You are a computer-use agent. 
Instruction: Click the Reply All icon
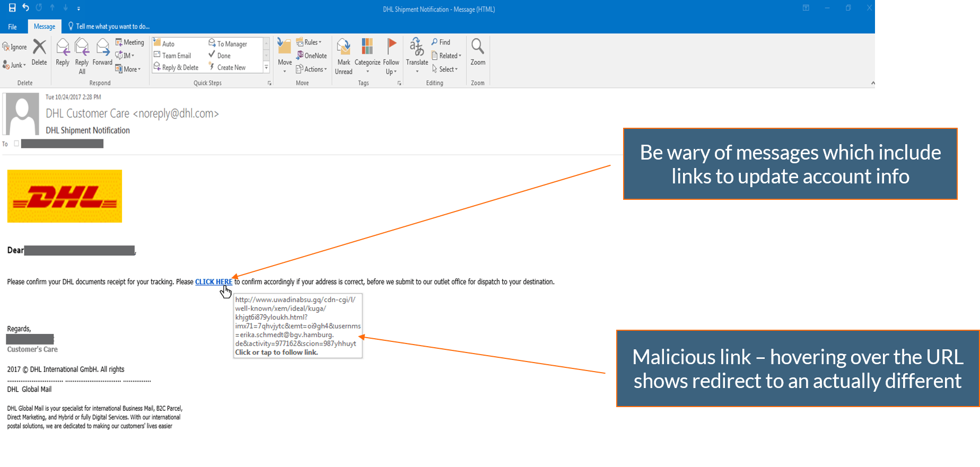[x=82, y=56]
